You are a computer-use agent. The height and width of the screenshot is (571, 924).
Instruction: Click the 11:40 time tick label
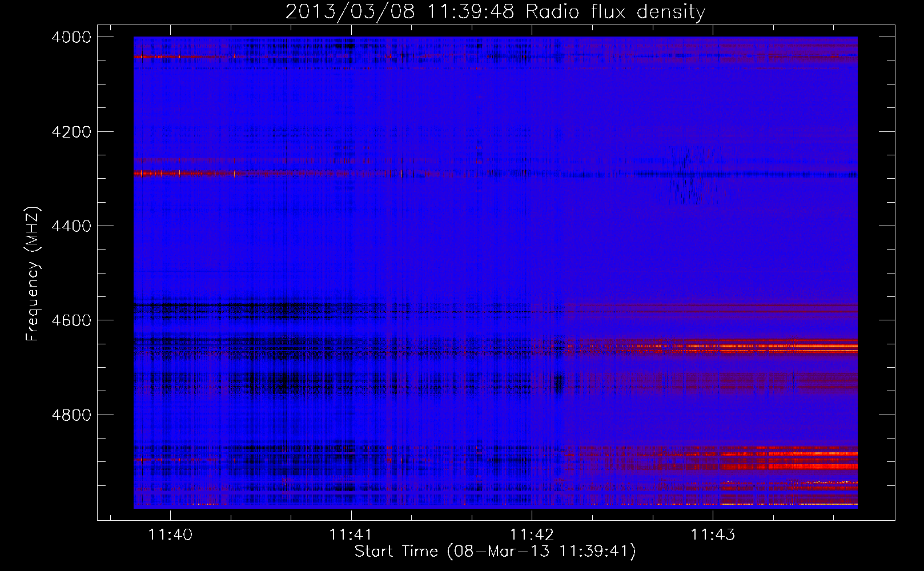170,534
